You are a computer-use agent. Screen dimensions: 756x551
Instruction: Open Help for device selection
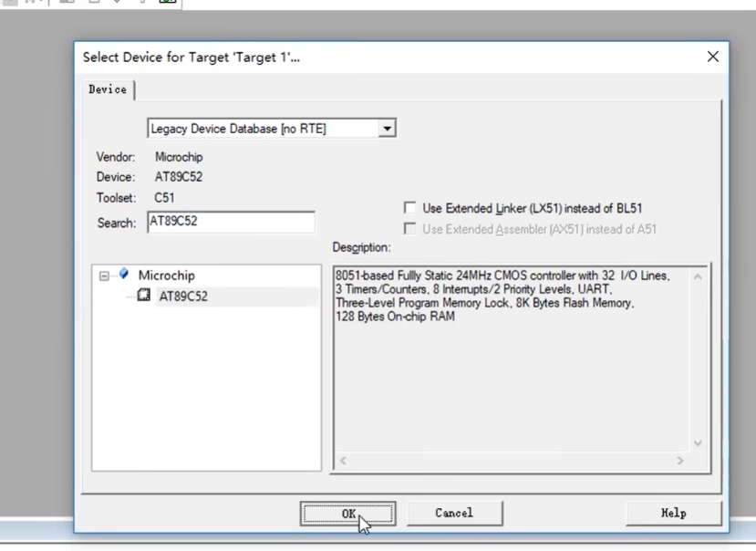point(674,514)
